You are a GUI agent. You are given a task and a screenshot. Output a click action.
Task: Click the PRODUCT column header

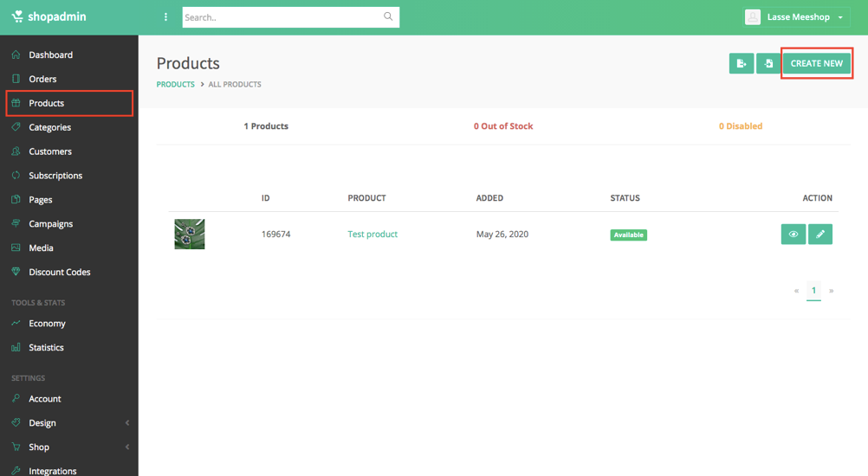pos(366,198)
